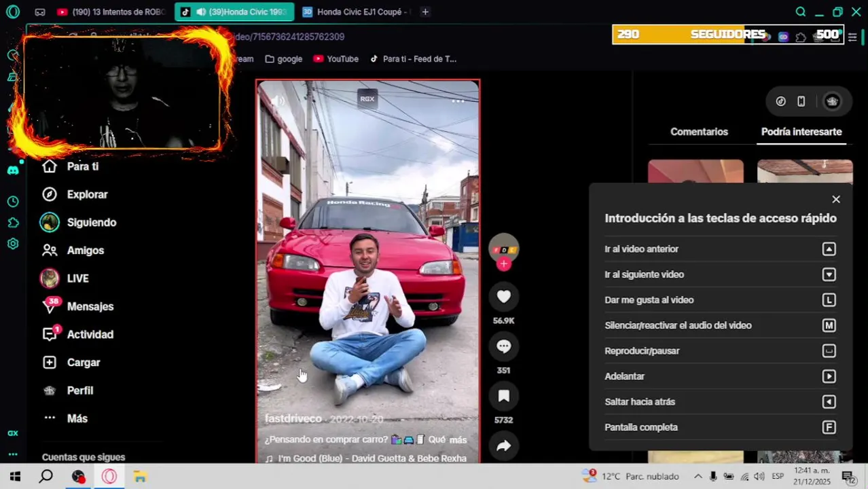
Task: Open the taskbar notification center icon
Action: coord(848,477)
